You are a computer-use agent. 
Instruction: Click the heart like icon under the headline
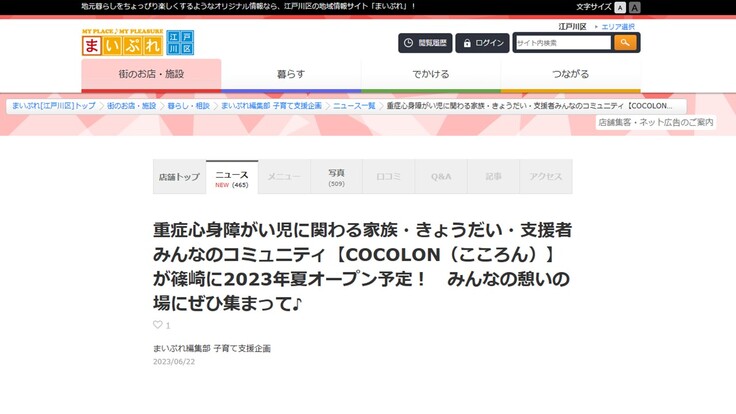pyautogui.click(x=157, y=325)
